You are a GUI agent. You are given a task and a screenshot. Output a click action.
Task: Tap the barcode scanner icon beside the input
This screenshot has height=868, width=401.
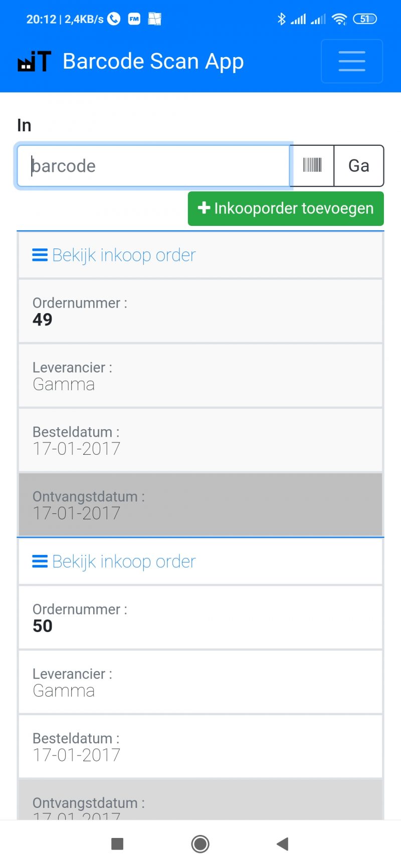coord(312,166)
